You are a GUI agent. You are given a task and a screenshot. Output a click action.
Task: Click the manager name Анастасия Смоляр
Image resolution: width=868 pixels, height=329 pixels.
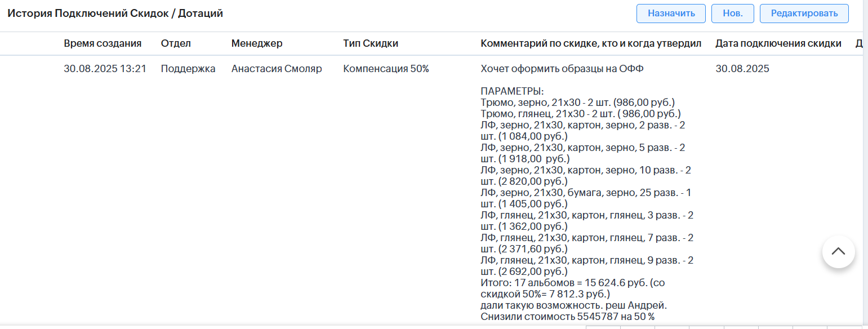coord(277,69)
